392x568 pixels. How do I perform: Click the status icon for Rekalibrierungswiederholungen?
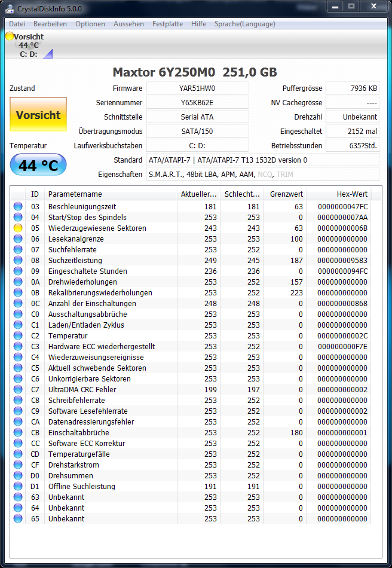click(18, 292)
